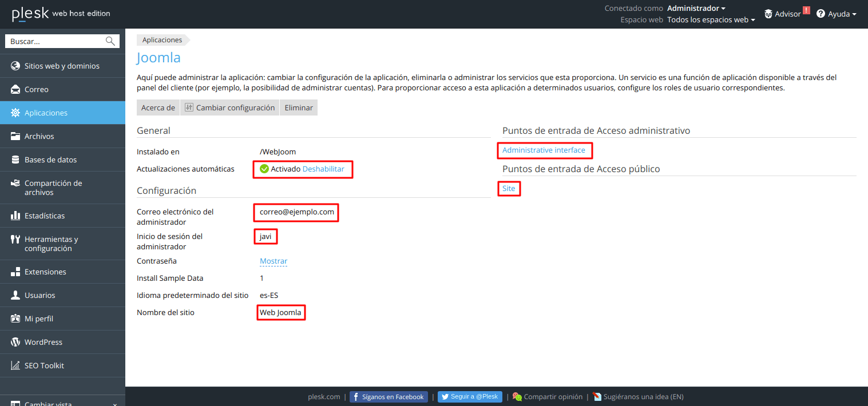The image size is (868, 406).
Task: Click Seguir a @Plesk in footer
Action: (470, 396)
